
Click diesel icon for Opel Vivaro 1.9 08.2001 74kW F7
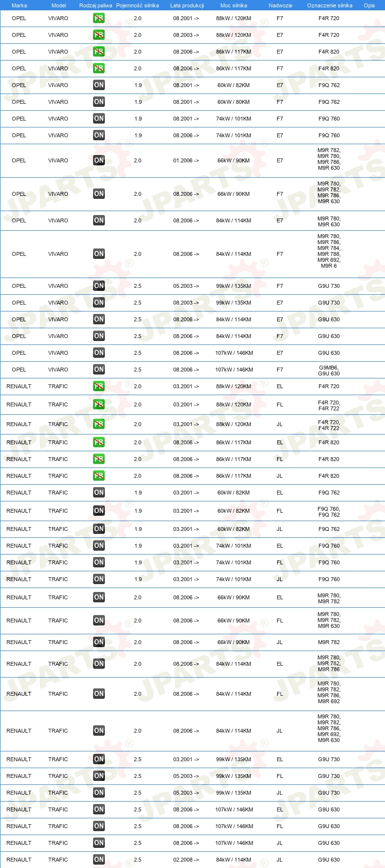coord(99,119)
